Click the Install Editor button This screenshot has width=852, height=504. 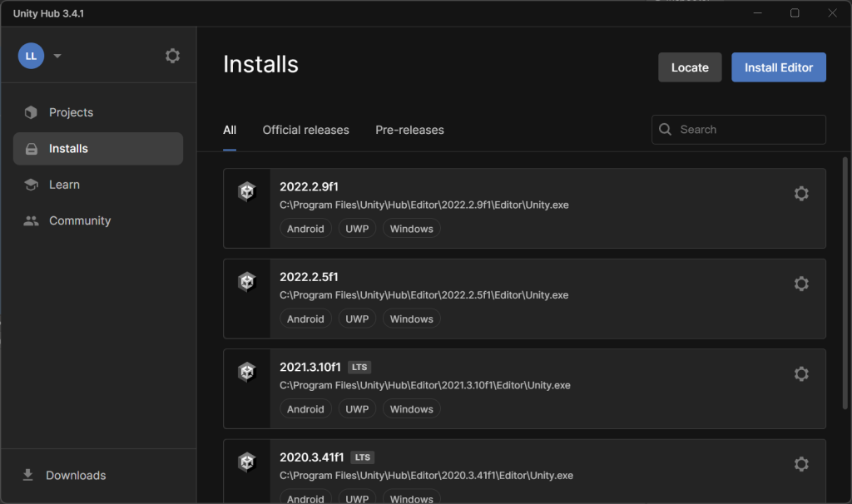[779, 67]
